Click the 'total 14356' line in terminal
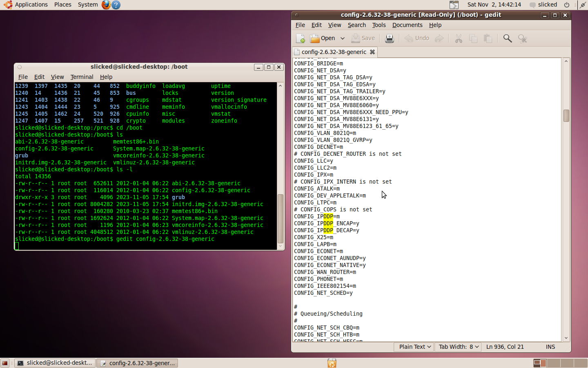Image resolution: width=588 pixels, height=368 pixels. point(33,176)
